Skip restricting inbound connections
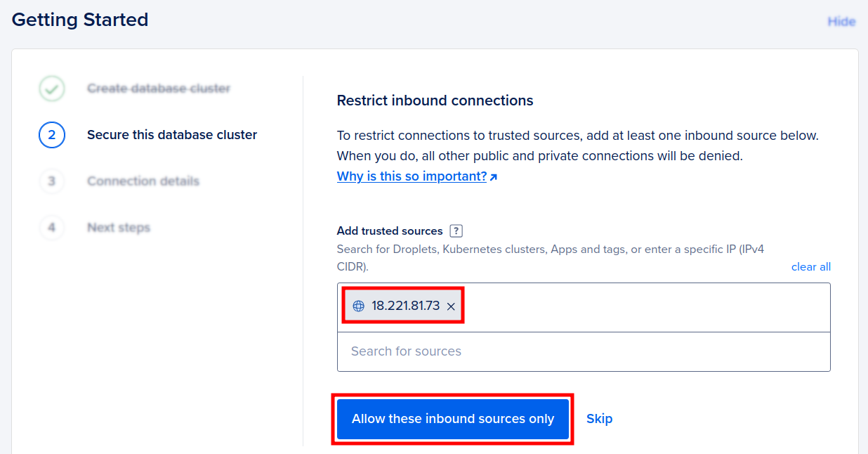Image resolution: width=868 pixels, height=454 pixels. pos(599,419)
